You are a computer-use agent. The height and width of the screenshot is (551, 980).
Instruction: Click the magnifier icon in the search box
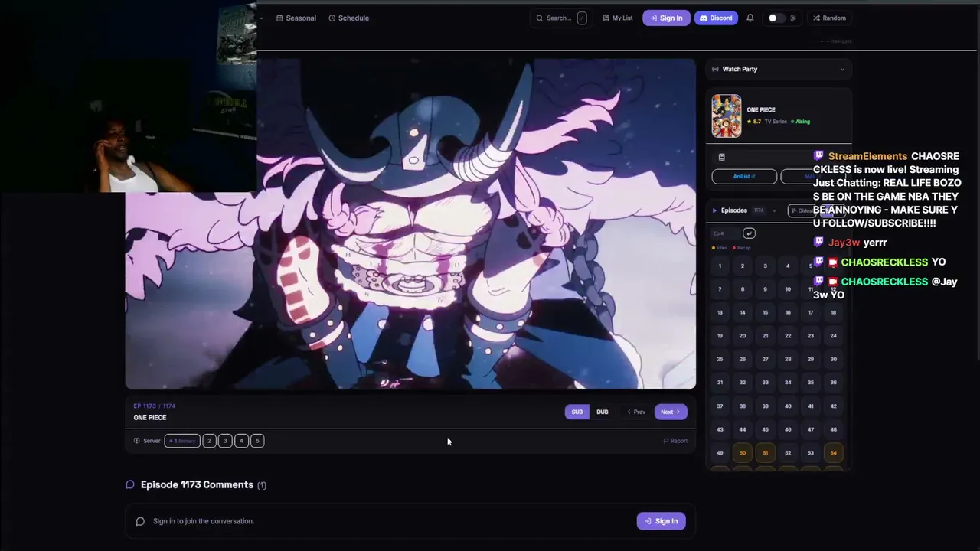pos(540,18)
